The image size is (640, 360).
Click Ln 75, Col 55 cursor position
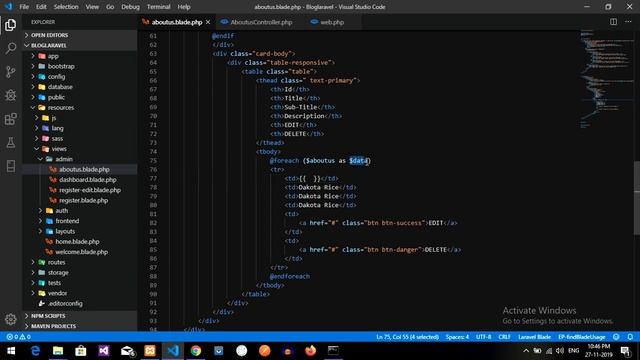point(407,337)
